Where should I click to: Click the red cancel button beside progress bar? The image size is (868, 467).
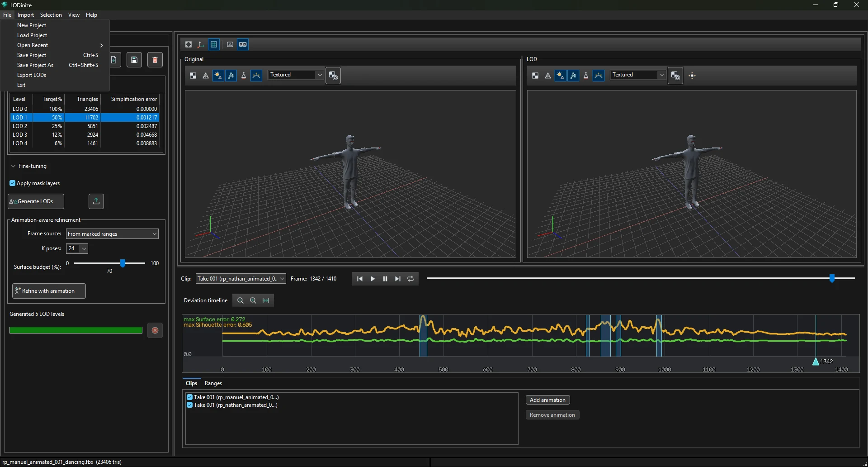(155, 330)
